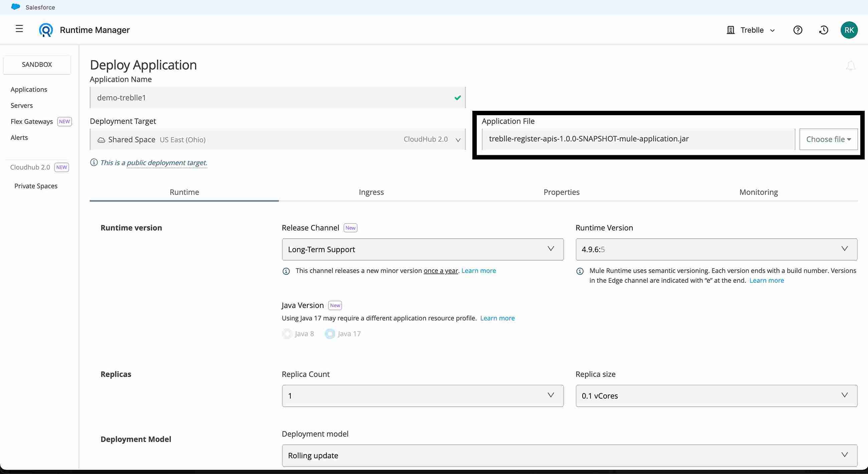Switch to the Properties tab
The width and height of the screenshot is (868, 474).
[x=561, y=192]
